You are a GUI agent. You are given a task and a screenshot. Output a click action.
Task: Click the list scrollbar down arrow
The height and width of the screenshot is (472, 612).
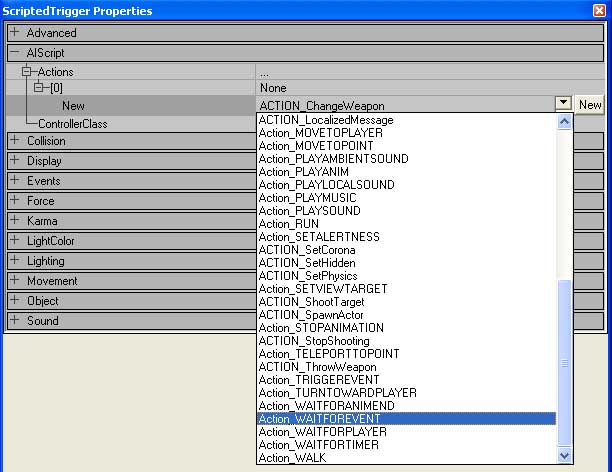click(564, 456)
